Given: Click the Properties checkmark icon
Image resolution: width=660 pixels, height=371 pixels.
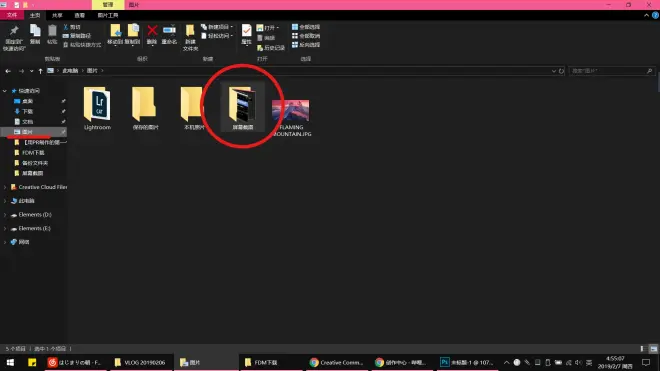Looking at the screenshot, I should pos(246,30).
